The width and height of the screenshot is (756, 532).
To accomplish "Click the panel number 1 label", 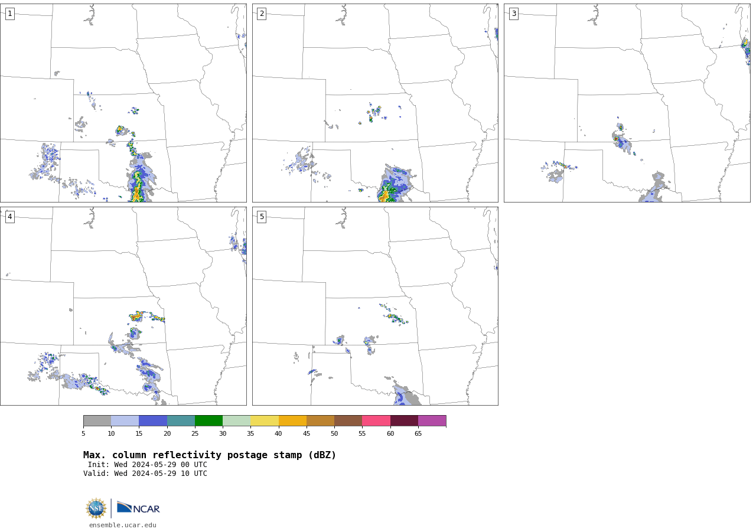I will [x=9, y=14].
